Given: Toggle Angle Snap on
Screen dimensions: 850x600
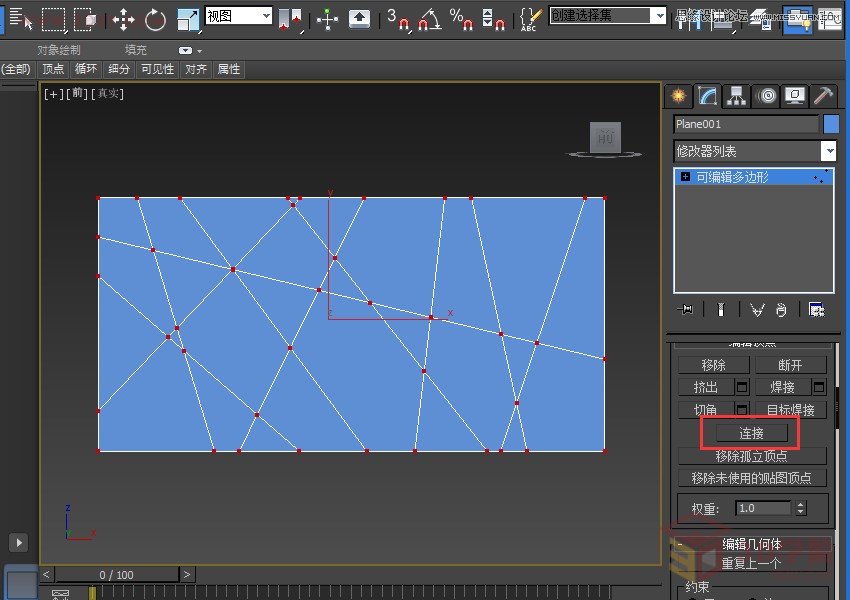Looking at the screenshot, I should [x=425, y=16].
